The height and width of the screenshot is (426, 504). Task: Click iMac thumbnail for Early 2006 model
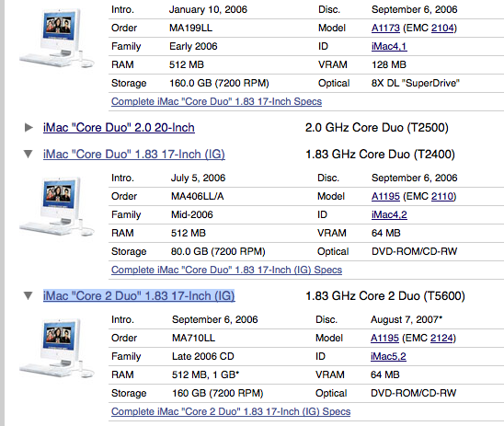pyautogui.click(x=57, y=38)
